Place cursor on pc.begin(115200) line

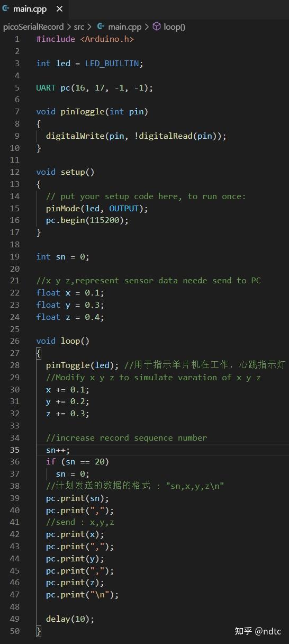[x=87, y=220]
